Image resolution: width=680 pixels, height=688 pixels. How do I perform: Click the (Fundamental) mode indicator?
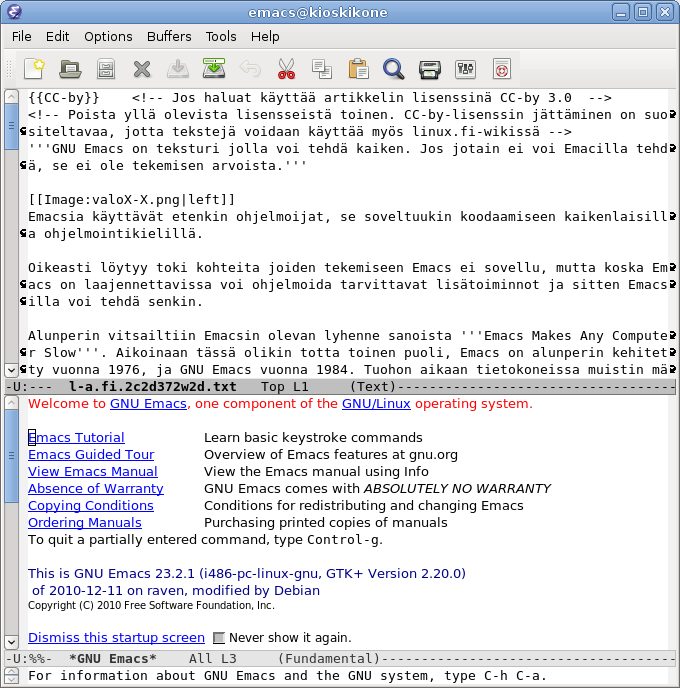(x=329, y=659)
